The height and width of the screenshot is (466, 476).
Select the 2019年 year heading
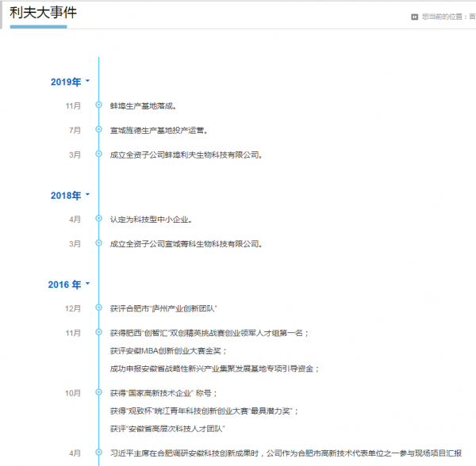click(x=66, y=82)
